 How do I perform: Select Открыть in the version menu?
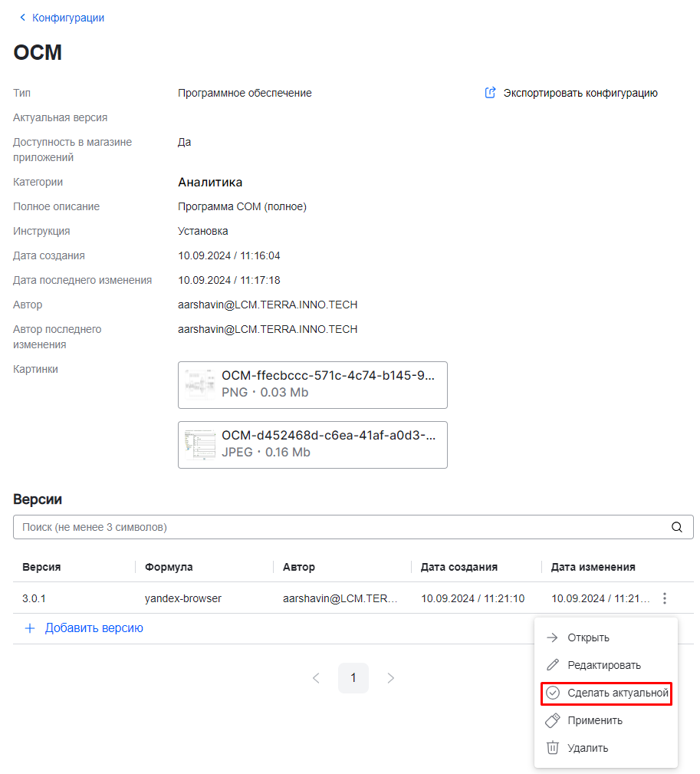[588, 637]
